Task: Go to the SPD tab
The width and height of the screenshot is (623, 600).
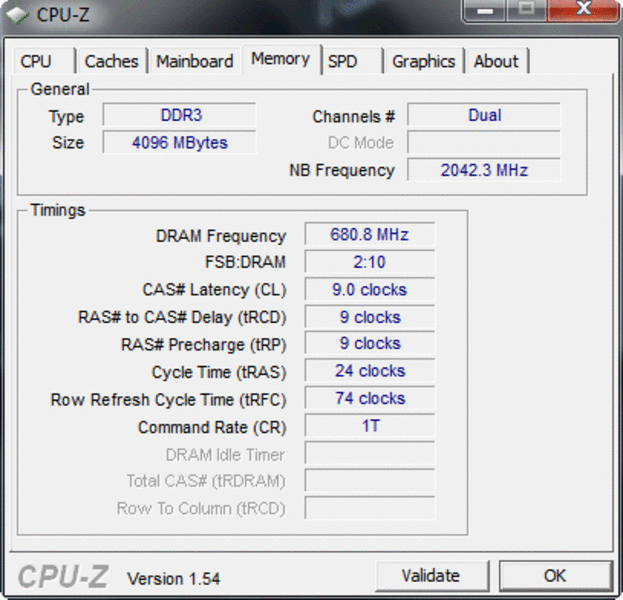Action: [x=352, y=61]
